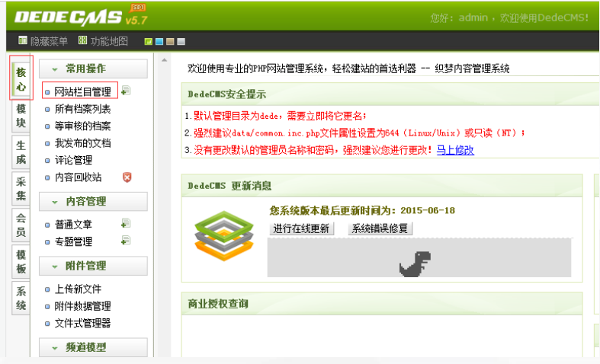Click warning about common.inc.php file attribute
600x364 pixels.
pos(359,133)
